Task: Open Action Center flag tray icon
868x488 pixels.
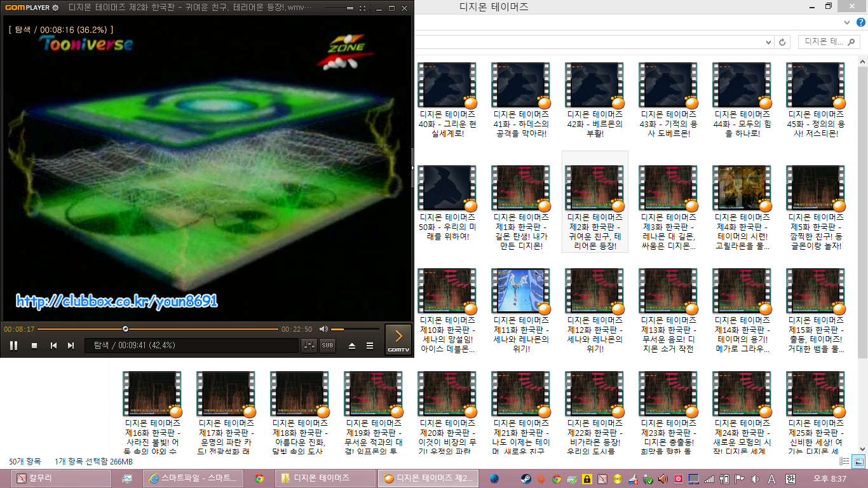Action: 740,478
